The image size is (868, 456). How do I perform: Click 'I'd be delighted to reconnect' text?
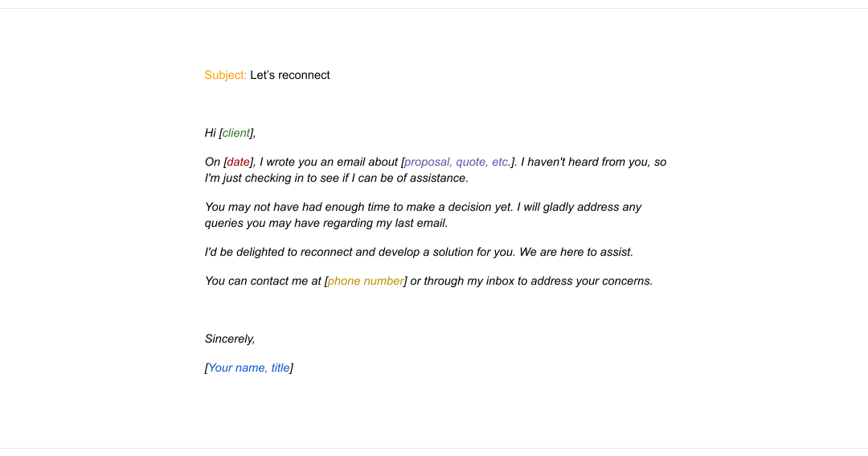click(x=278, y=252)
